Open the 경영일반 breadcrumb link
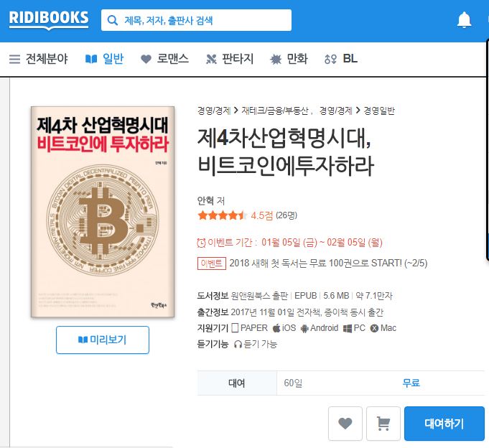The width and height of the screenshot is (489, 448). pyautogui.click(x=379, y=111)
